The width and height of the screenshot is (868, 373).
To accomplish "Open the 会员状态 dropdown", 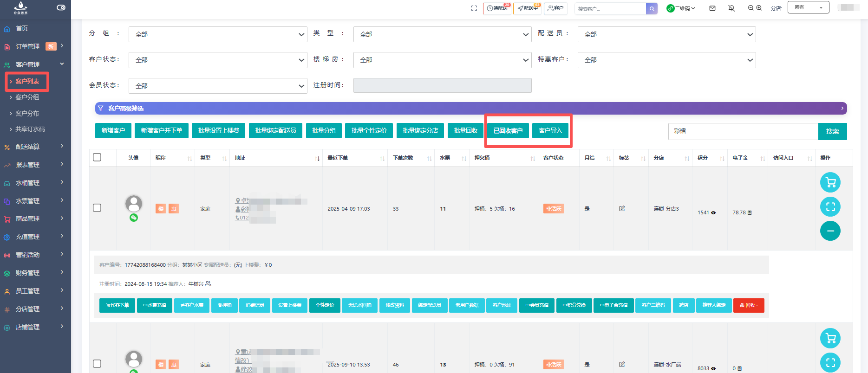I will point(218,86).
